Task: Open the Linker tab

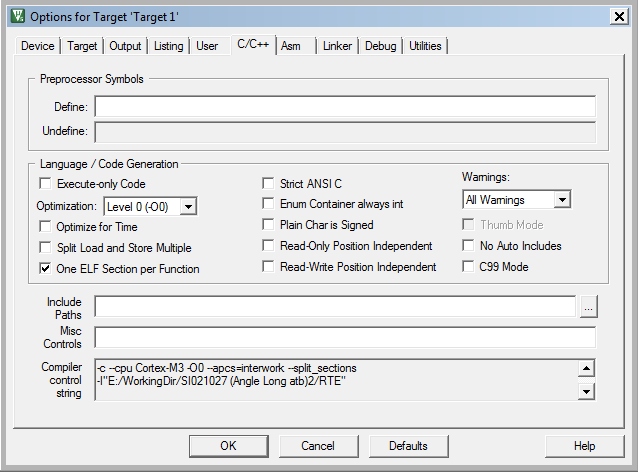Action: coord(337,46)
